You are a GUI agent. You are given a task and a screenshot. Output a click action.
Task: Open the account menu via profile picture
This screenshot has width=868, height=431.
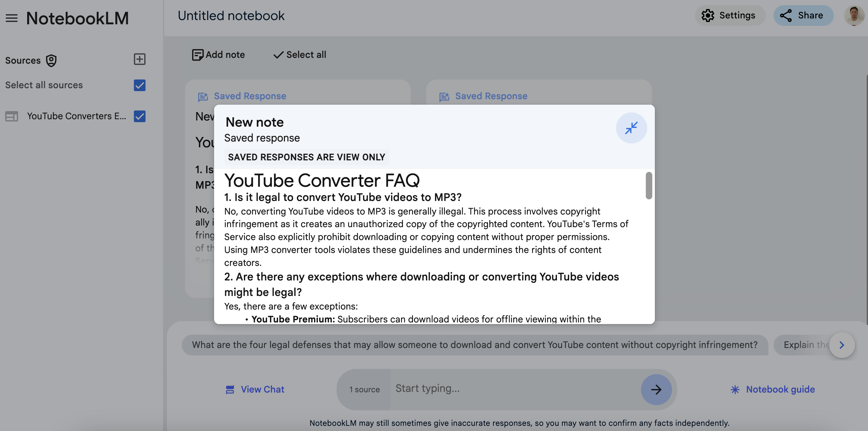coord(854,15)
